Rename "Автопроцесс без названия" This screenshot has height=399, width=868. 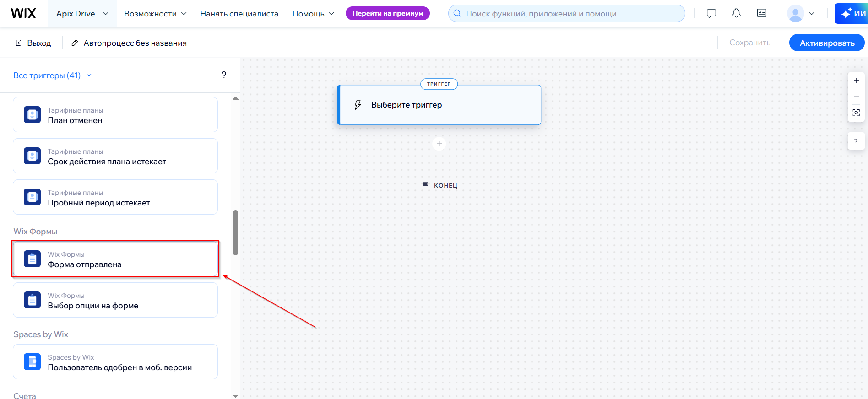[135, 43]
